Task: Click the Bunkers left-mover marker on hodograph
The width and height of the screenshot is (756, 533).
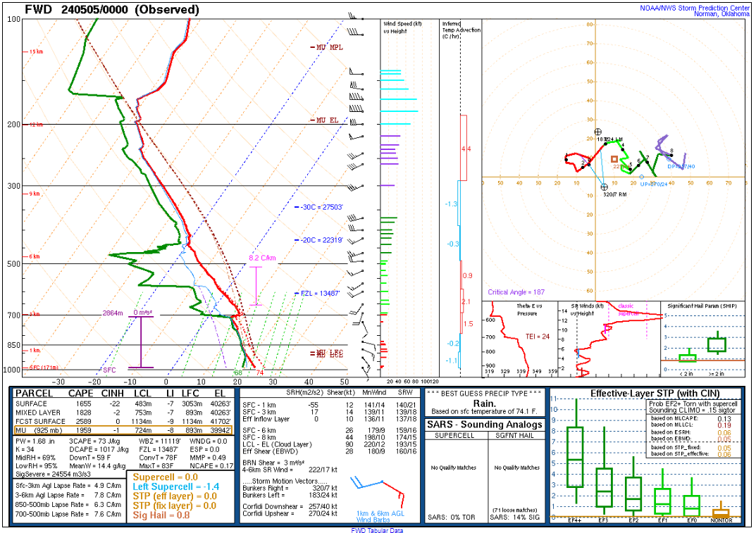Action: click(598, 132)
